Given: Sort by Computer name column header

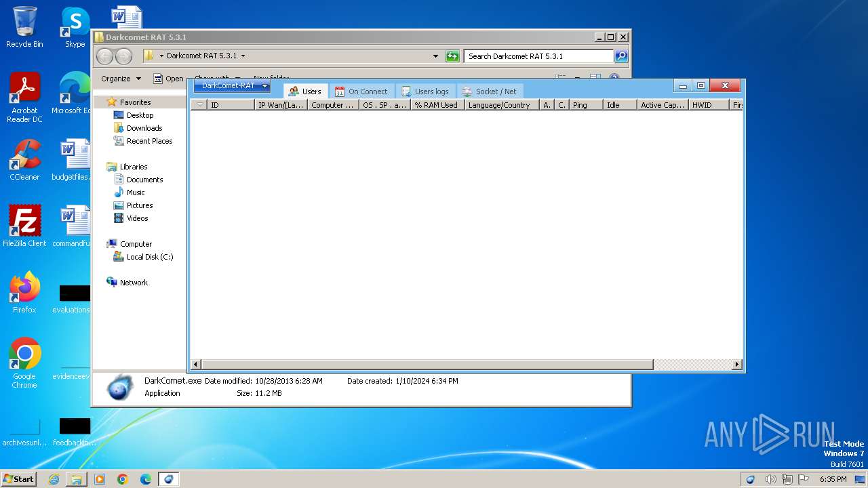Looking at the screenshot, I should [333, 105].
